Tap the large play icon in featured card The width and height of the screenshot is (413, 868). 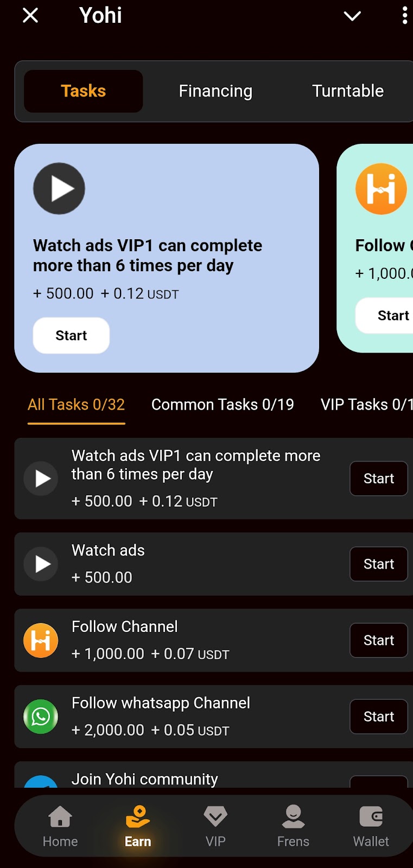59,188
